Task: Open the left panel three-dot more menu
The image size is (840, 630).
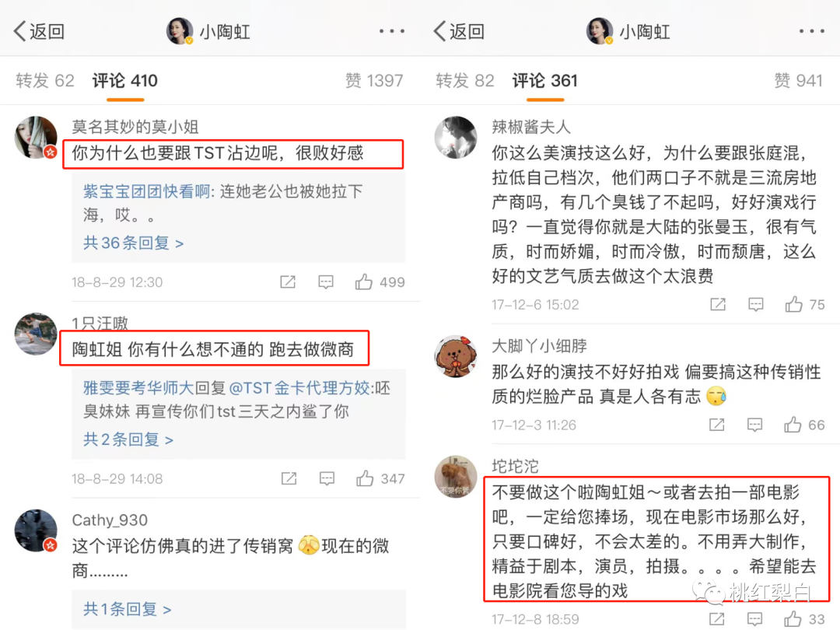Action: point(391,31)
